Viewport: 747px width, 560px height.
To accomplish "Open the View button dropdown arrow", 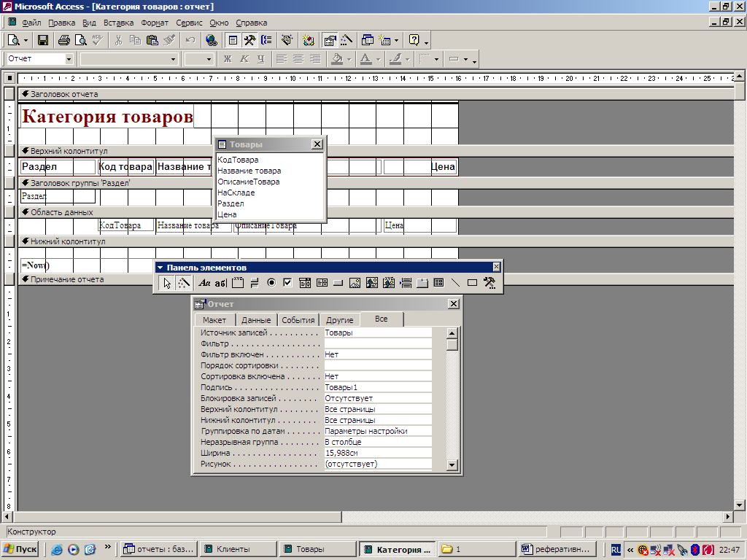I will 26,41.
